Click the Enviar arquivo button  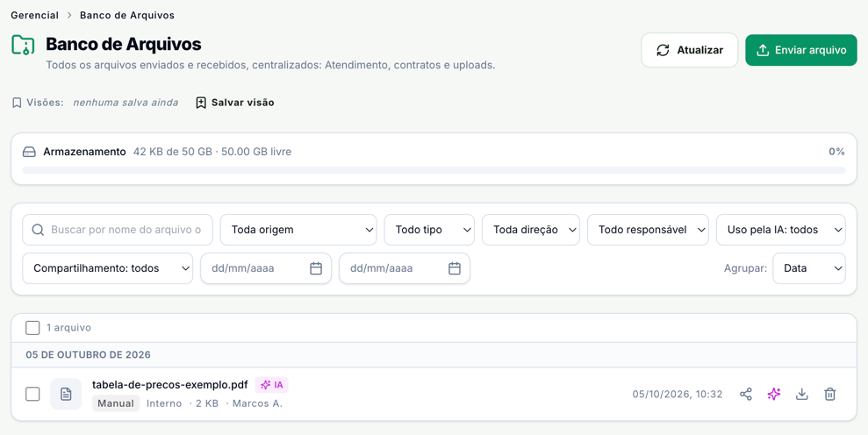(801, 50)
